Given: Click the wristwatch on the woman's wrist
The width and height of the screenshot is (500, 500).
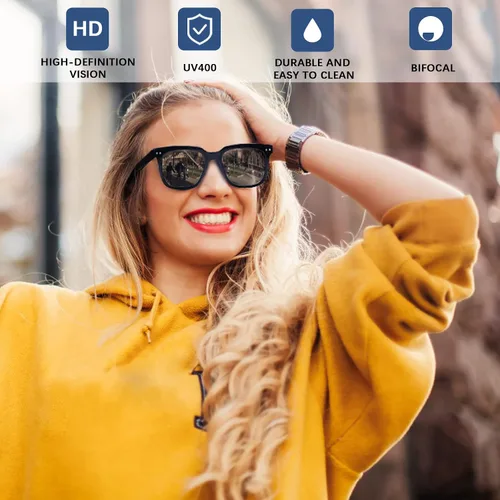Looking at the screenshot, I should pos(302,148).
